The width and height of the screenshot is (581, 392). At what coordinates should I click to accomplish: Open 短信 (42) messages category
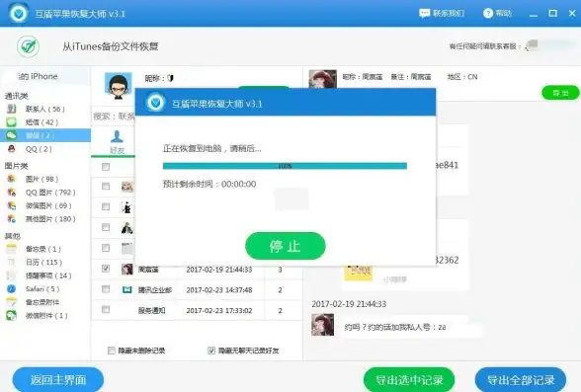41,122
